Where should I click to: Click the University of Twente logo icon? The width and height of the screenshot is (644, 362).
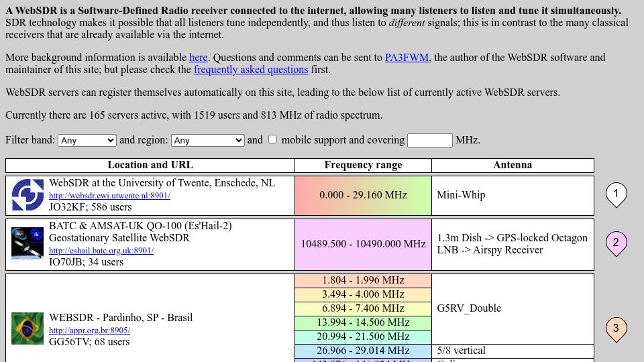tap(28, 195)
